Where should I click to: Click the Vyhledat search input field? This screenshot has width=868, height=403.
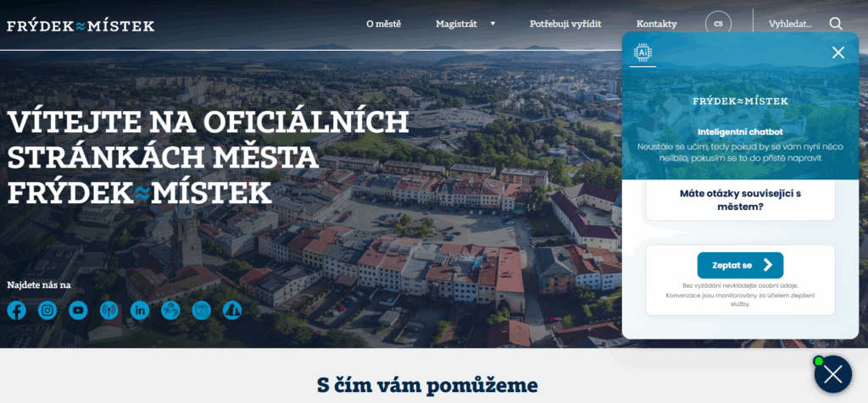point(790,24)
